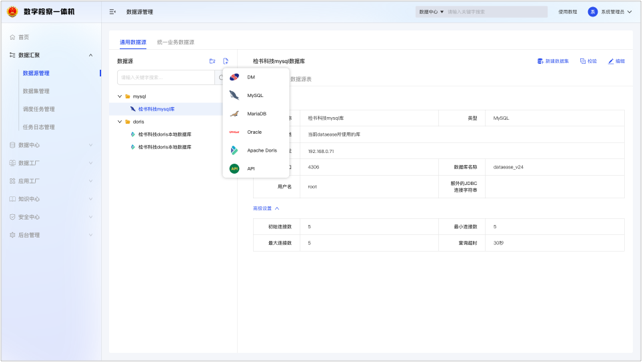The height and width of the screenshot is (362, 642).
Task: Choose Oracle in data source type menu
Action: [256, 132]
